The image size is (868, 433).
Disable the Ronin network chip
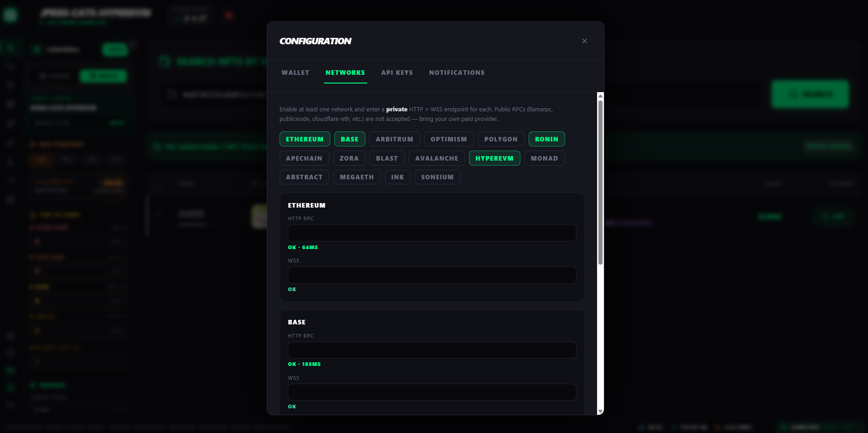(x=546, y=139)
